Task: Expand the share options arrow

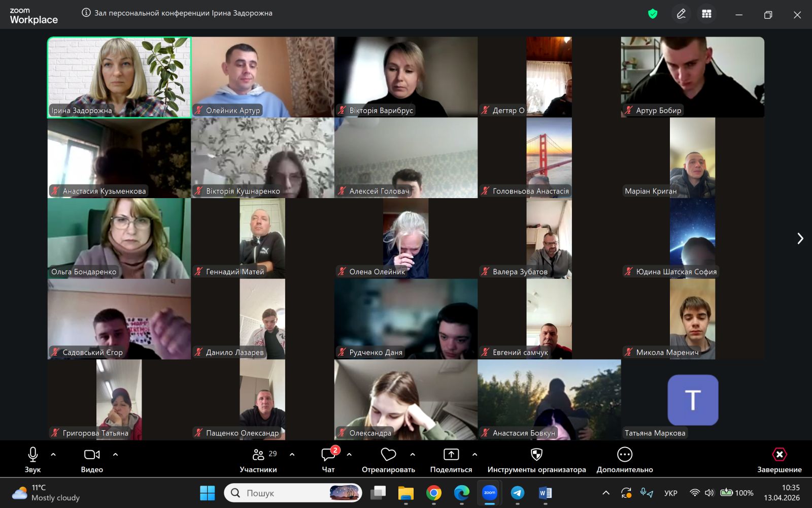Action: tap(475, 454)
